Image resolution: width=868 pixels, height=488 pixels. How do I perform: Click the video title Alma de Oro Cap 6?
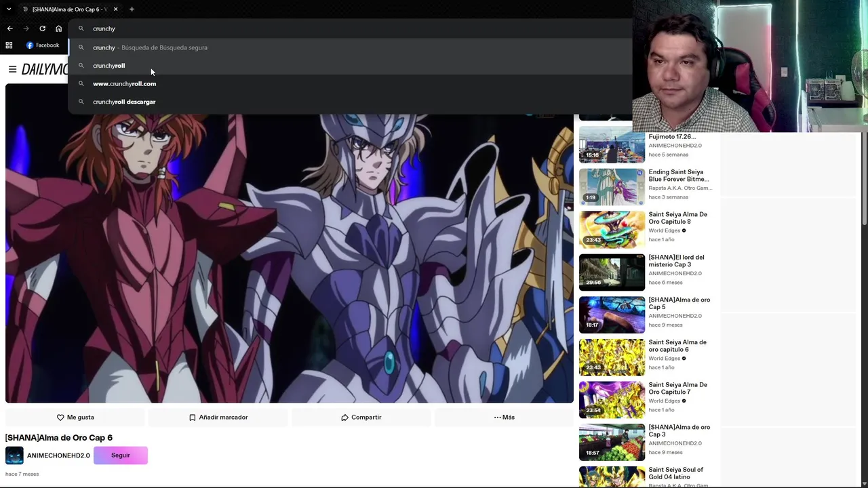click(x=59, y=438)
